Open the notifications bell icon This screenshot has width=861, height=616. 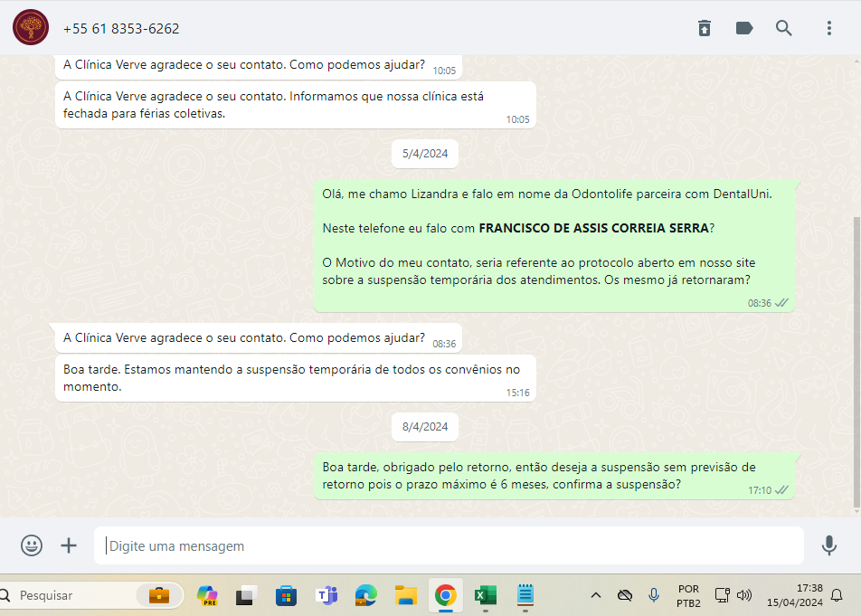837,595
